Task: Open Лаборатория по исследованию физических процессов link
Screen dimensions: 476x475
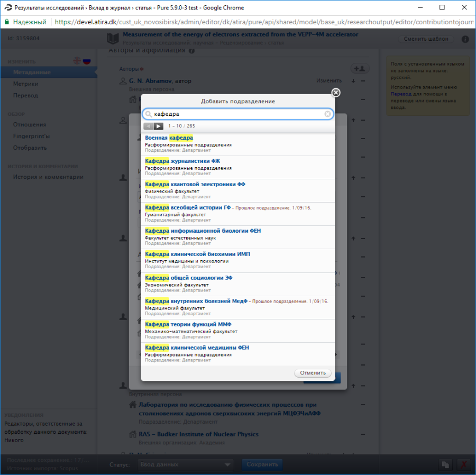Action: coord(229,409)
